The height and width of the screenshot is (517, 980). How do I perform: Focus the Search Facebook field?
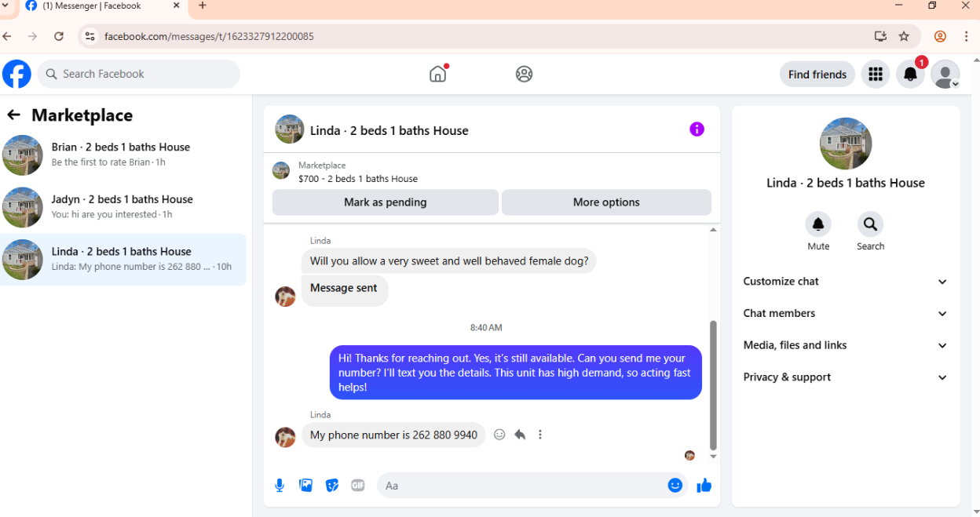[x=138, y=74]
